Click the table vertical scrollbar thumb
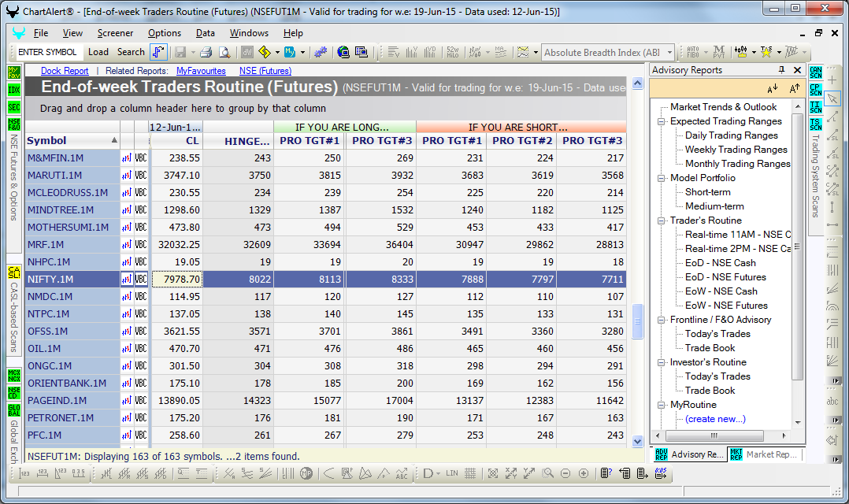 coord(637,321)
